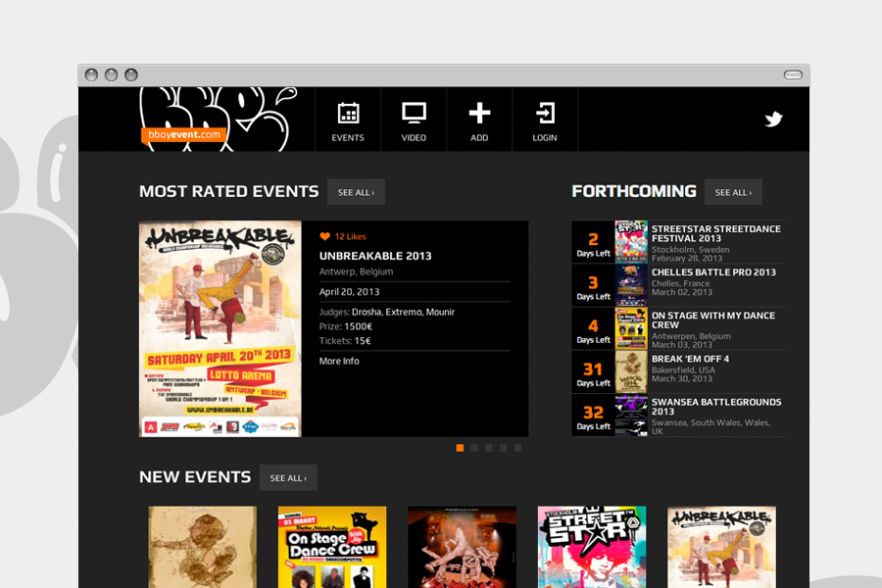Image resolution: width=882 pixels, height=588 pixels.
Task: Open More Info for Unbreakable 2013
Action: pyautogui.click(x=339, y=362)
